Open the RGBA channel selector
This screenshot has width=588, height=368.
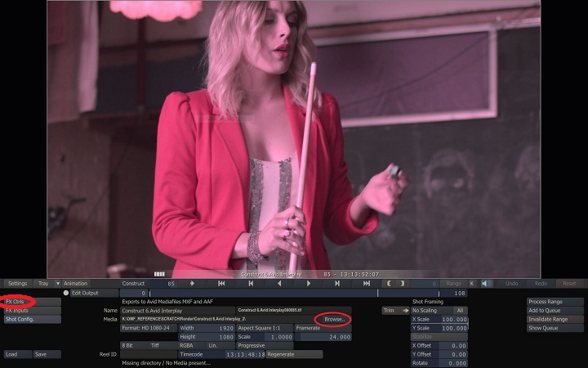pos(193,345)
